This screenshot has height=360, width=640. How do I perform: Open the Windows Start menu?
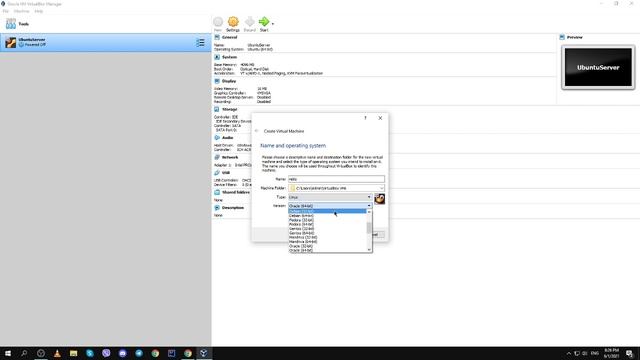click(8, 353)
